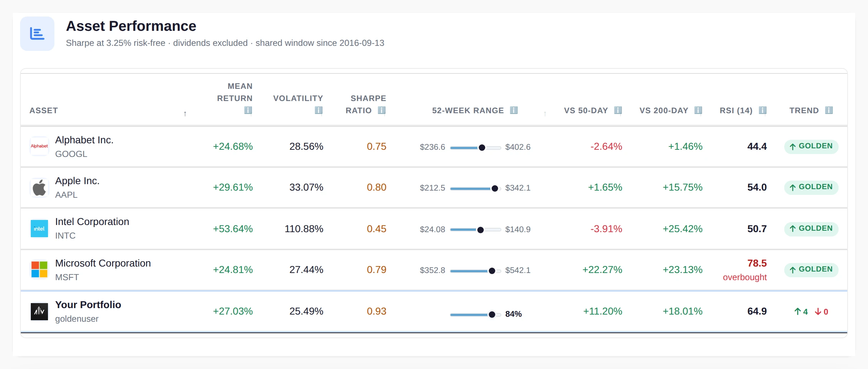868x369 pixels.
Task: Click the Apple logo icon
Action: (x=39, y=187)
